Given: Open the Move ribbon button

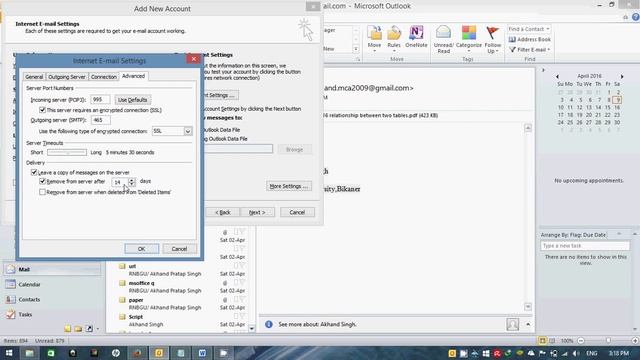Looking at the screenshot, I should 374,38.
